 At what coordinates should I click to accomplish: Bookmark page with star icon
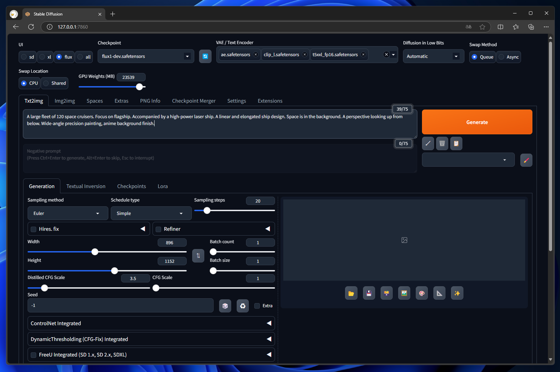(482, 27)
